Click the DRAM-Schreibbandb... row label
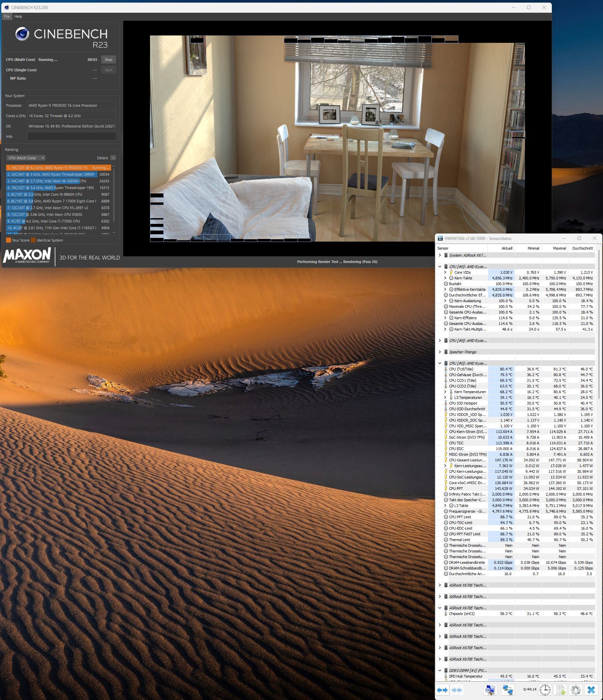Image resolution: width=603 pixels, height=700 pixels. coord(467,568)
